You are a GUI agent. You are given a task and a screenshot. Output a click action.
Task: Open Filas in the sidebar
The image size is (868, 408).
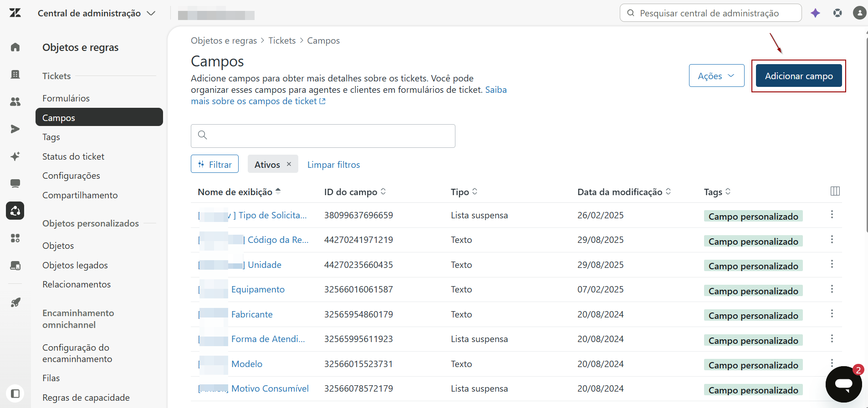coord(51,378)
